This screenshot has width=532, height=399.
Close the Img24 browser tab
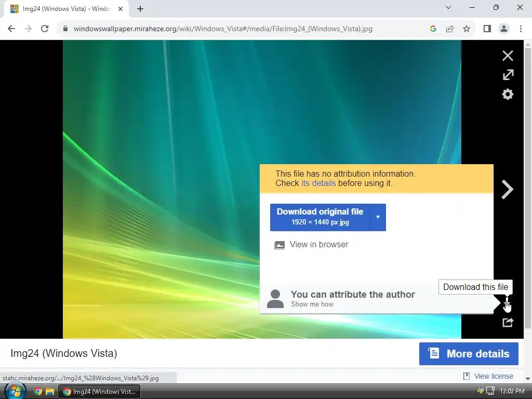coord(121,9)
